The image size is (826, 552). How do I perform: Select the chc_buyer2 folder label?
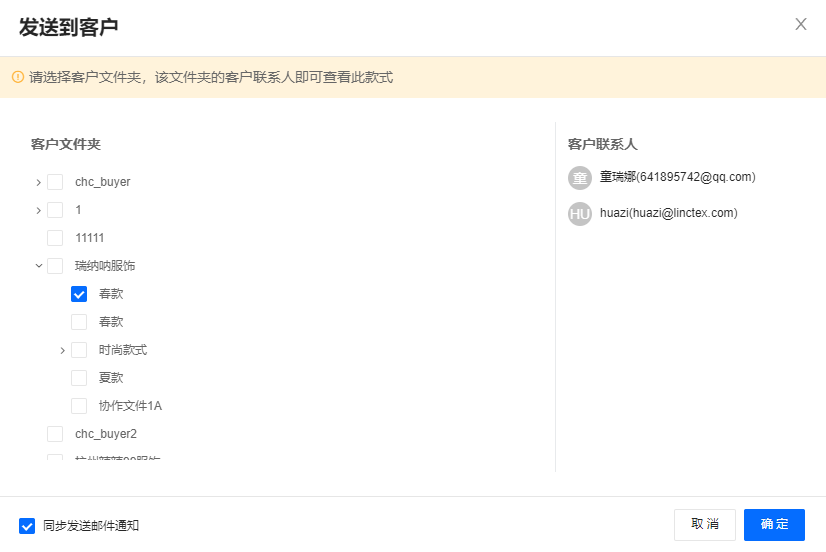[x=105, y=434]
